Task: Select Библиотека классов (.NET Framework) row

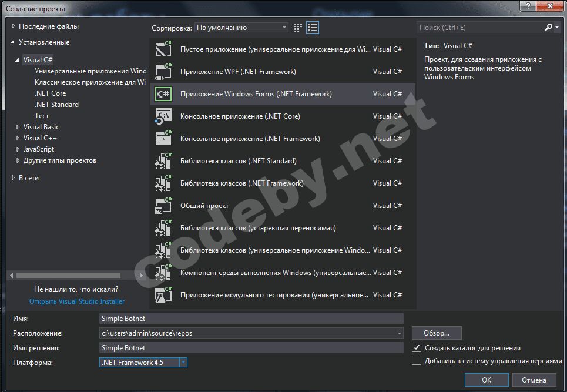Action: click(283, 183)
